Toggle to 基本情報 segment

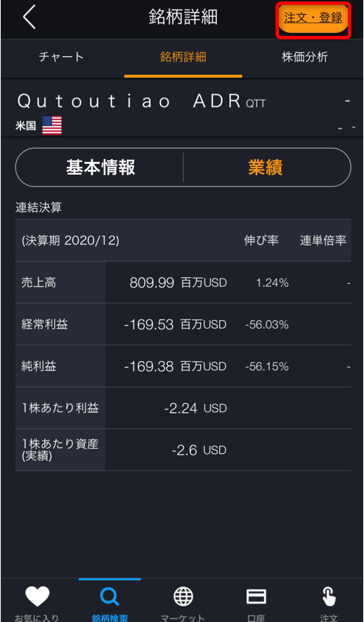[x=100, y=167]
